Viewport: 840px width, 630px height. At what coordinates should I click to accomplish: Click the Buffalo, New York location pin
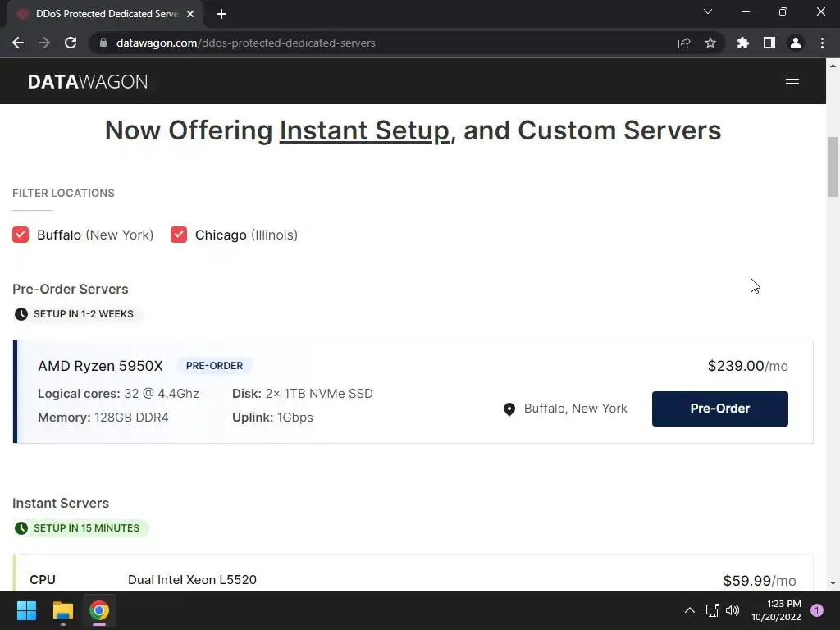point(509,409)
